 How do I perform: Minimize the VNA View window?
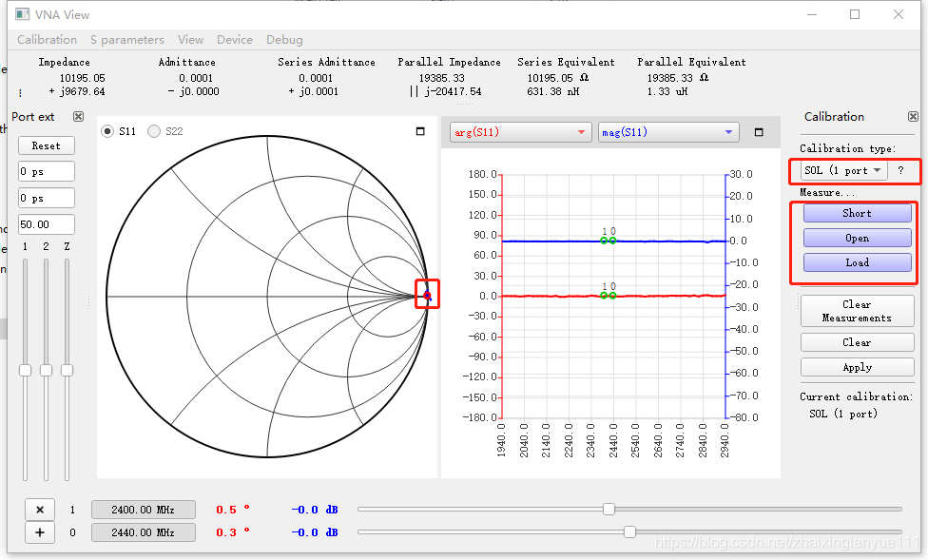pyautogui.click(x=812, y=14)
